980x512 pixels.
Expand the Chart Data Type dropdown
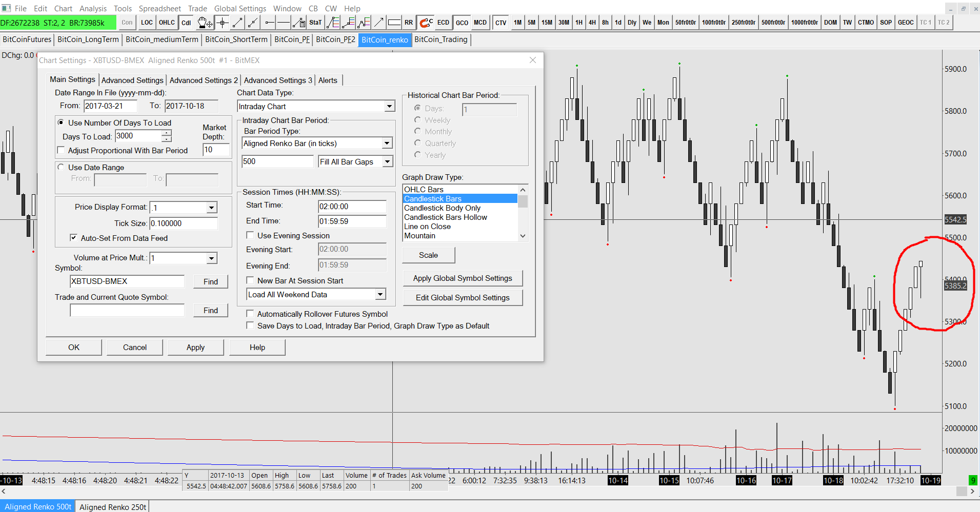coord(389,107)
